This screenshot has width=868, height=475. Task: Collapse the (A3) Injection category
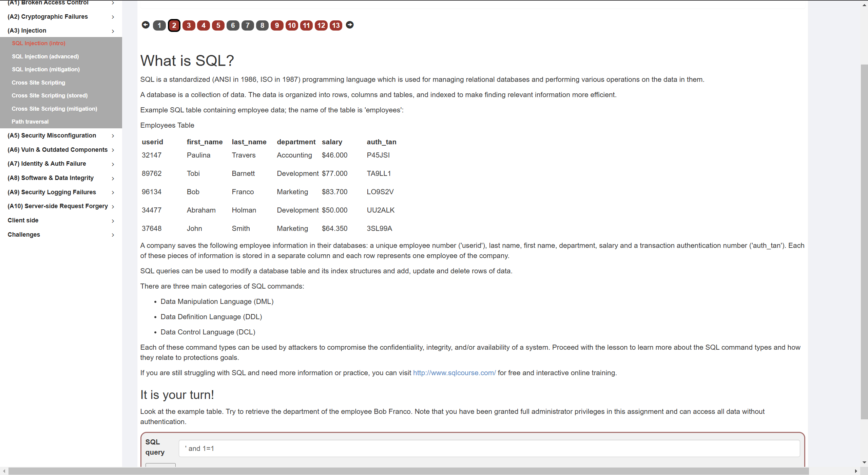[61, 31]
